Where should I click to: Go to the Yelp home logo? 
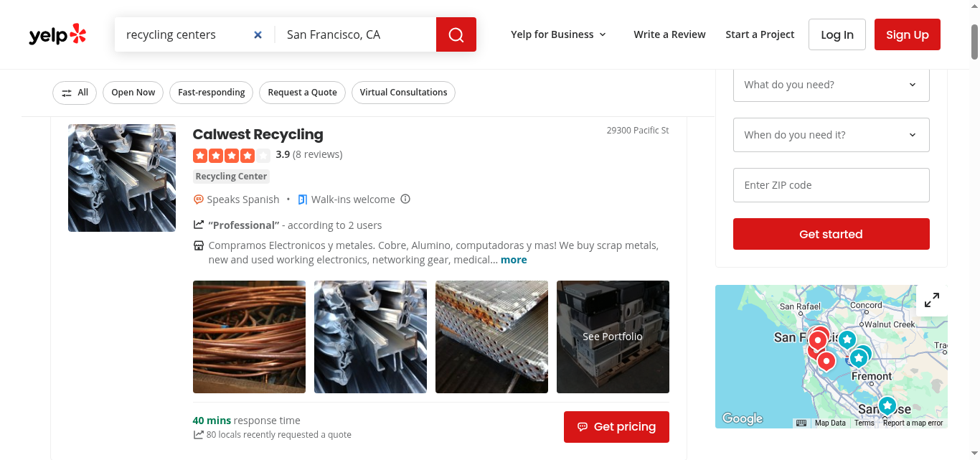point(57,34)
